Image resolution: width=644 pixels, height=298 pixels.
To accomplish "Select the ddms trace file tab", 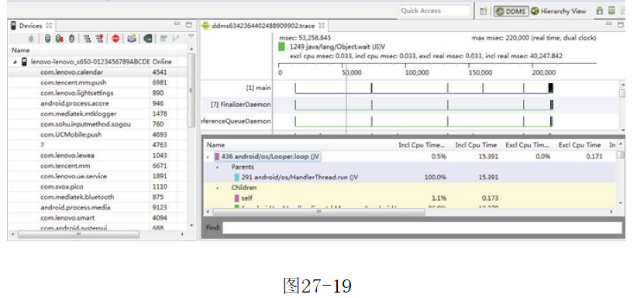I will pyautogui.click(x=263, y=26).
